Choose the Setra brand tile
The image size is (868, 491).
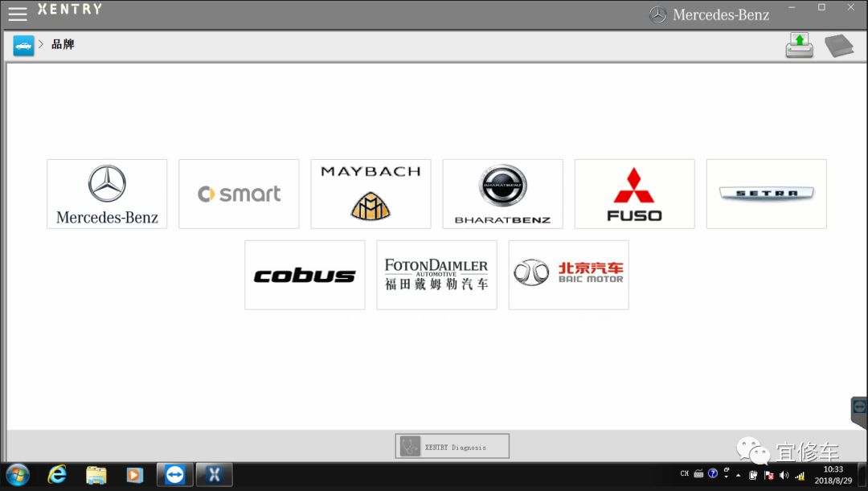coord(766,194)
